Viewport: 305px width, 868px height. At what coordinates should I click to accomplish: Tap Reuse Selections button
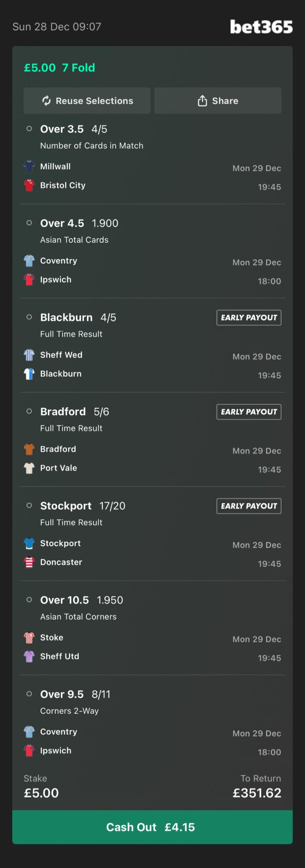click(x=87, y=101)
